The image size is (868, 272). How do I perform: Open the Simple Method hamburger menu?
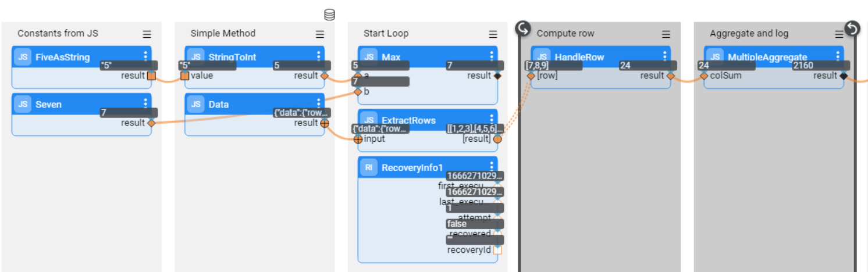pos(320,34)
